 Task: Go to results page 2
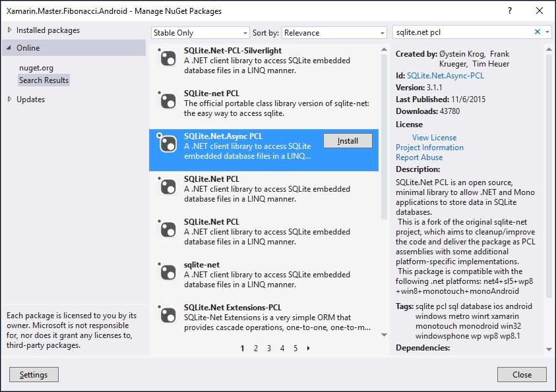tap(256, 348)
